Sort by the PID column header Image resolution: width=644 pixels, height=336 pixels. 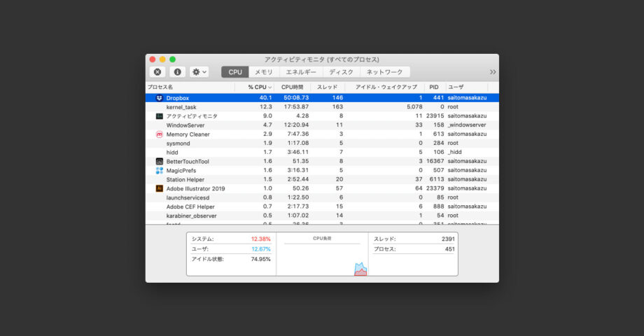tap(434, 87)
